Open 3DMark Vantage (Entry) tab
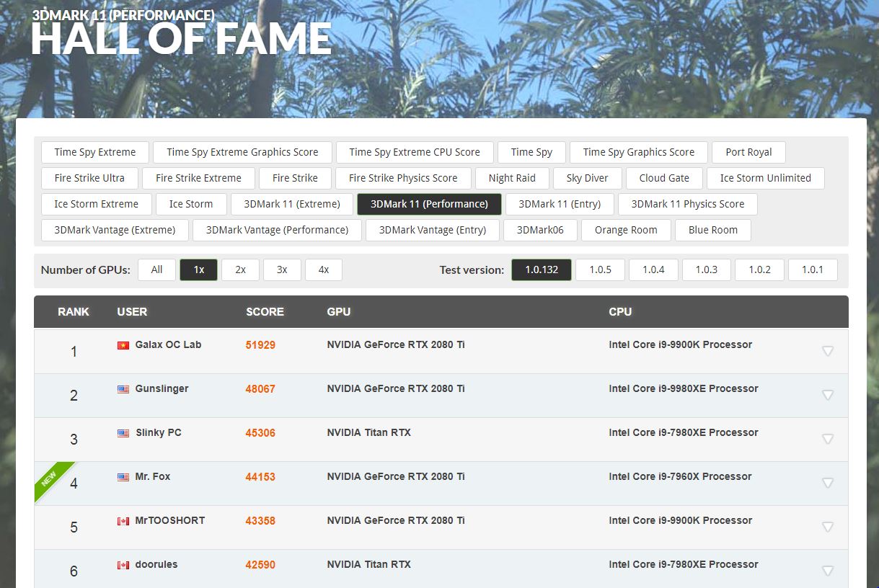Viewport: 879px width, 588px height. 433,230
